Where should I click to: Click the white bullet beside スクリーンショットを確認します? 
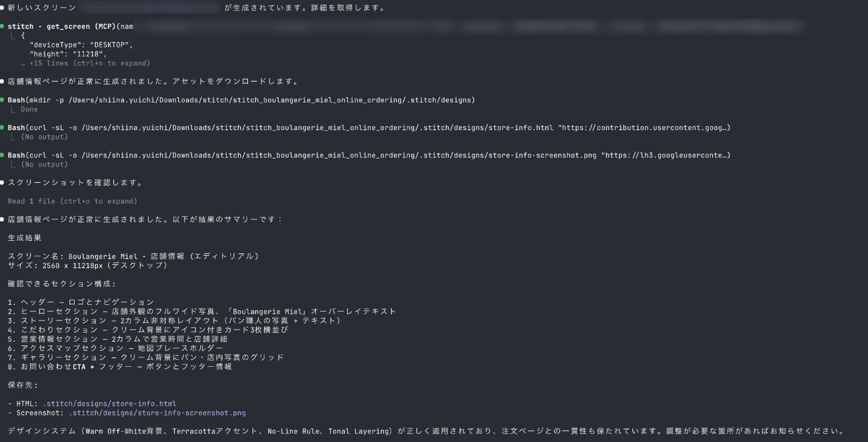(x=2, y=183)
